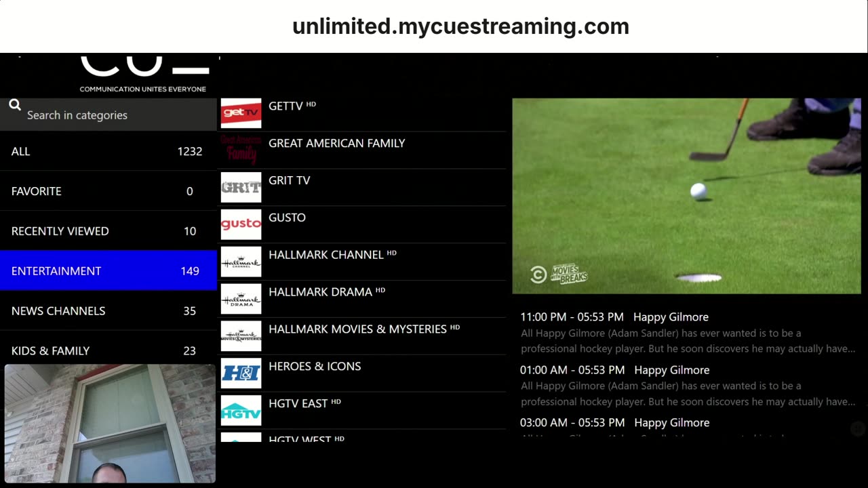This screenshot has width=868, height=488.
Task: Select the ALL category
Action: pyautogui.click(x=108, y=151)
